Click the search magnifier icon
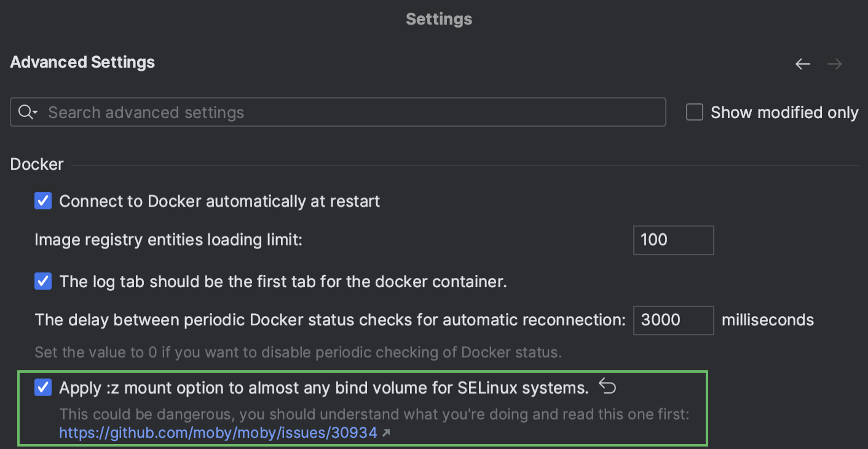Image resolution: width=868 pixels, height=449 pixels. (x=25, y=112)
